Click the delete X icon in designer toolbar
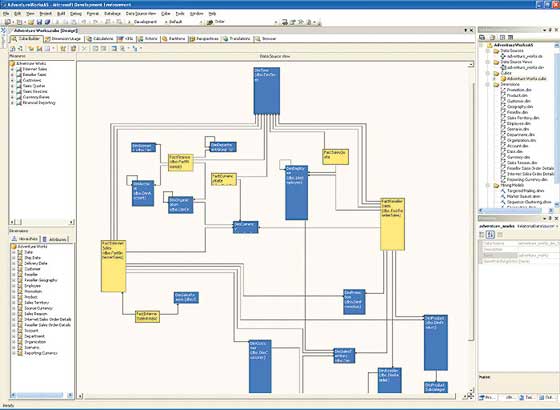The image size is (560, 410). tap(84, 49)
